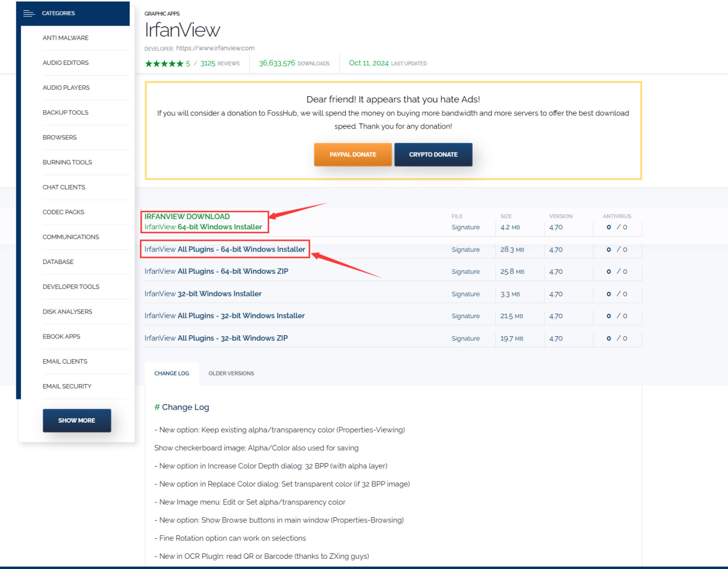
Task: Open the Codec Packs category
Action: (63, 212)
